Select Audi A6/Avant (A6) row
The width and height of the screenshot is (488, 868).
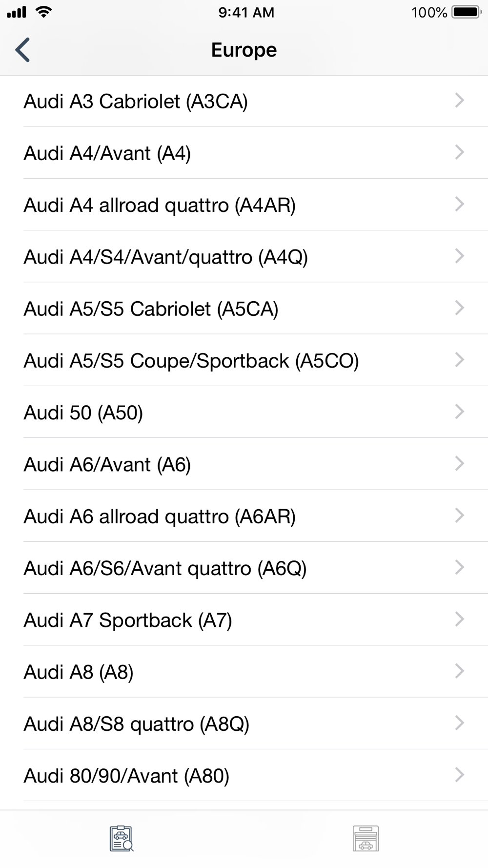click(107, 464)
